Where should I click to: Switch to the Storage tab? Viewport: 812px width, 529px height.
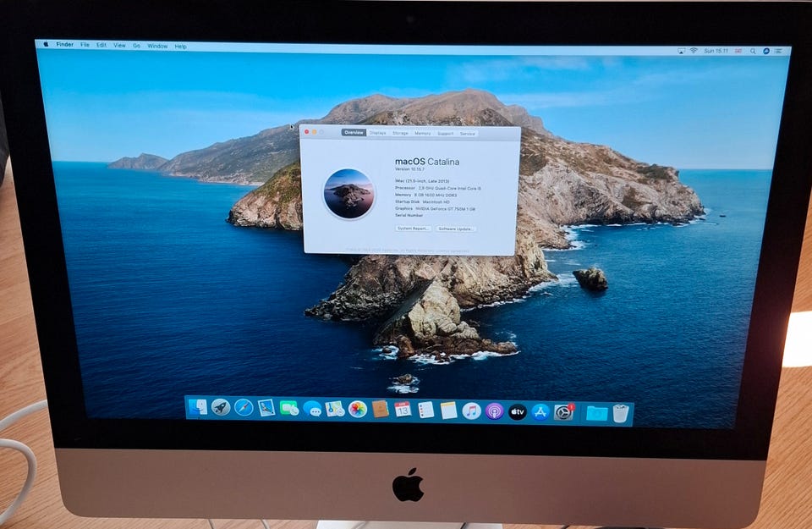[x=400, y=133]
